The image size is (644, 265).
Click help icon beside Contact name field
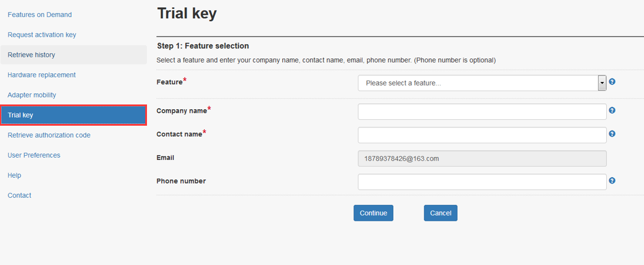[612, 134]
